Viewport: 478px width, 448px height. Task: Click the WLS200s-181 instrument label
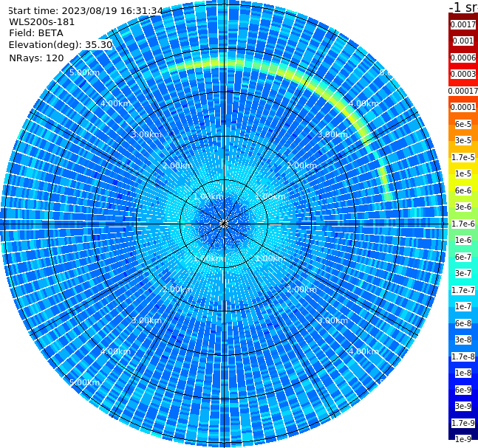(x=41, y=22)
